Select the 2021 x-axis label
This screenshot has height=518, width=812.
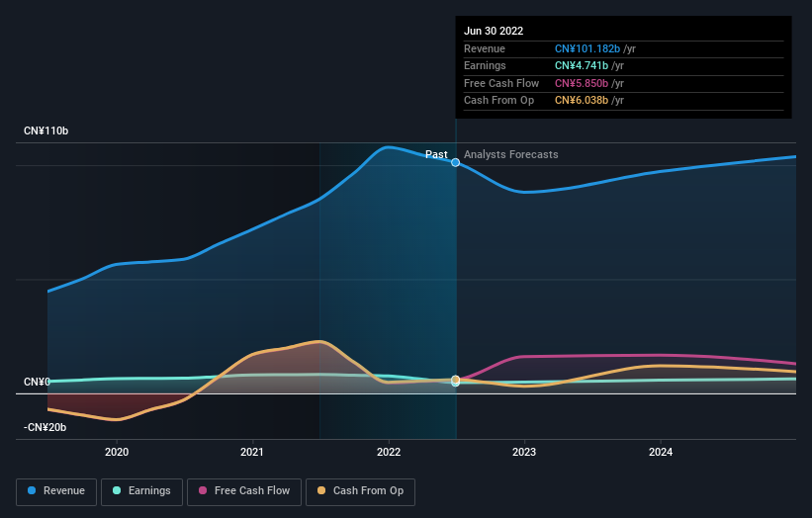pos(251,452)
